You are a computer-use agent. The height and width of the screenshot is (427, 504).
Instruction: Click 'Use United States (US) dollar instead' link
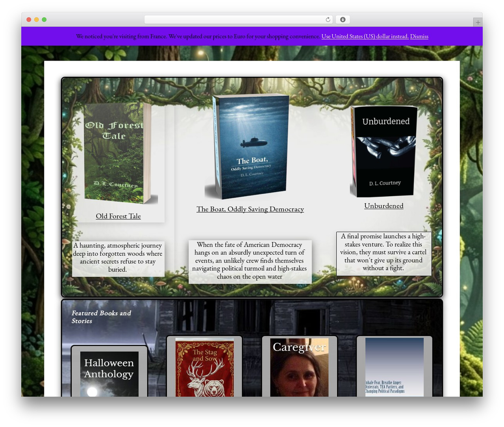[365, 36]
